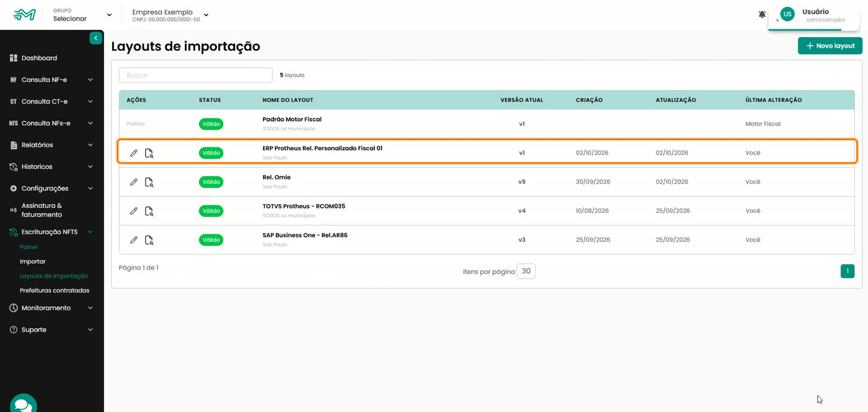Open preview icon for SAP Business One row
The width and height of the screenshot is (868, 412).
tap(149, 240)
